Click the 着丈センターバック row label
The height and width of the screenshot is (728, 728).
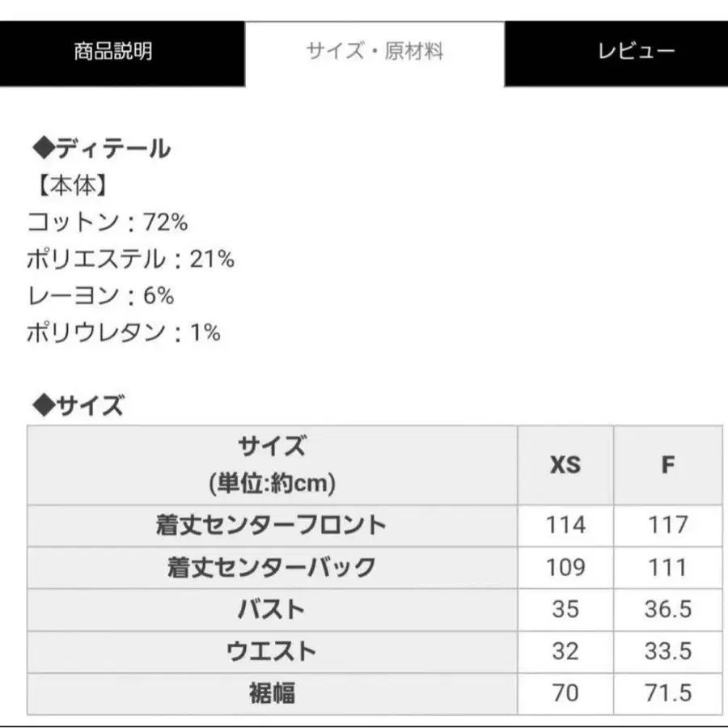coord(272,567)
